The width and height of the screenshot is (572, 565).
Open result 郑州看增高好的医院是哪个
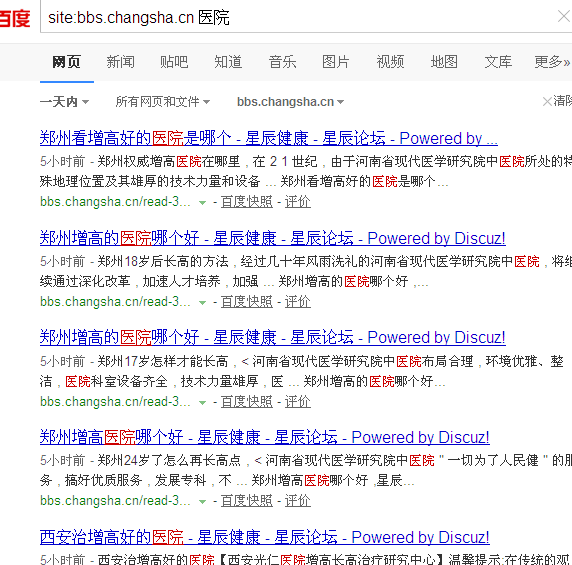click(268, 139)
